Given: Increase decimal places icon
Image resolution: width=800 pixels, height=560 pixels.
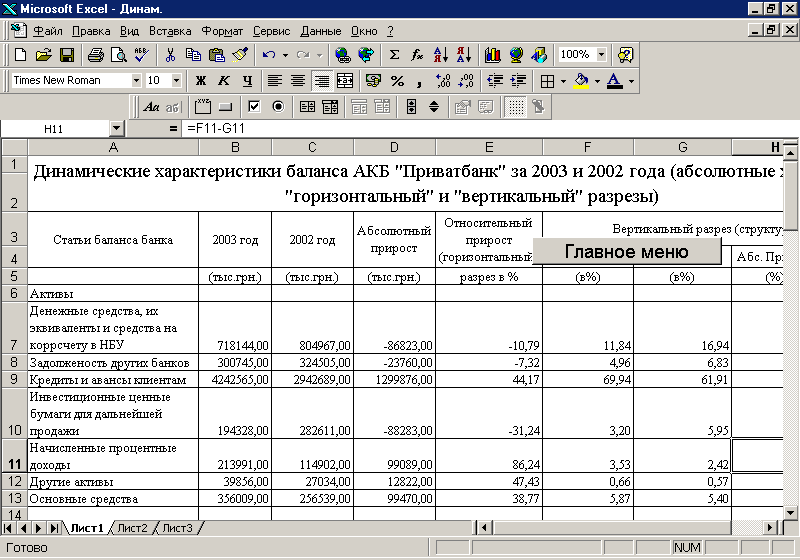Looking at the screenshot, I should pos(443,81).
